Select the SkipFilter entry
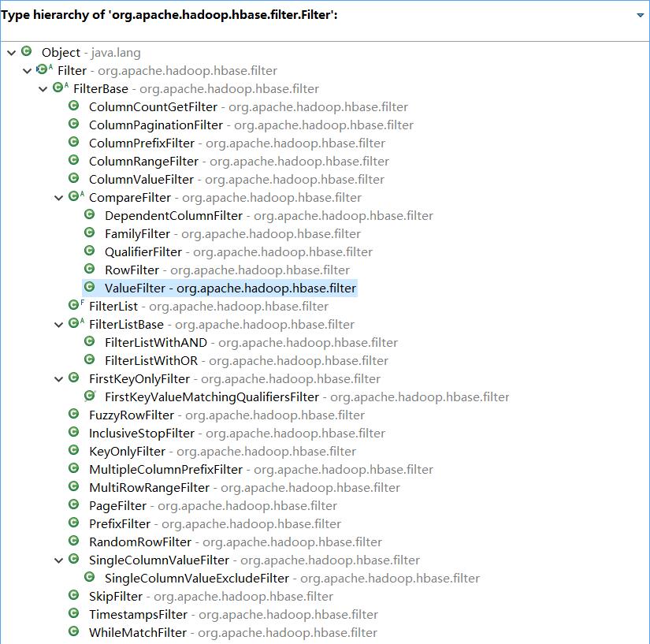The image size is (650, 644). pyautogui.click(x=211, y=597)
